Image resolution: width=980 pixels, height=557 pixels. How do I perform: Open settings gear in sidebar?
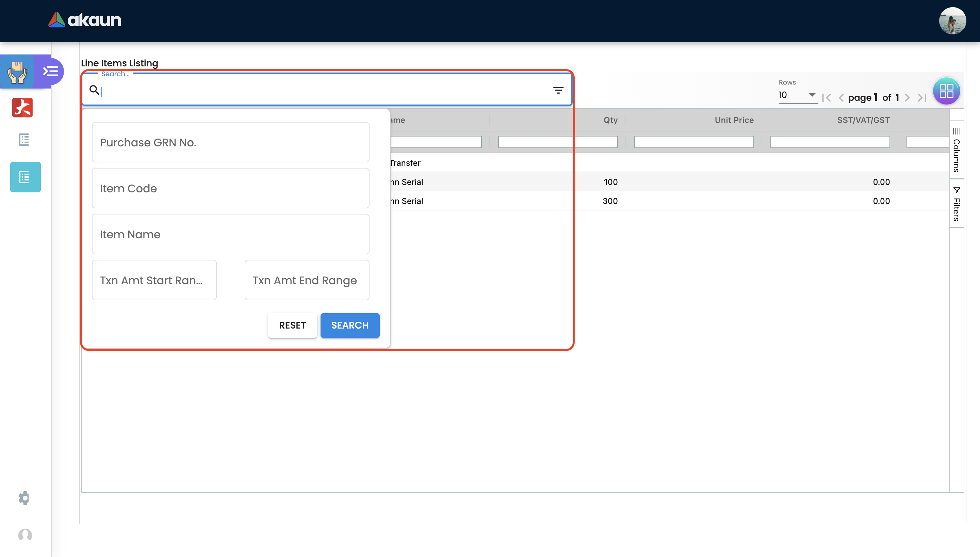pos(24,498)
